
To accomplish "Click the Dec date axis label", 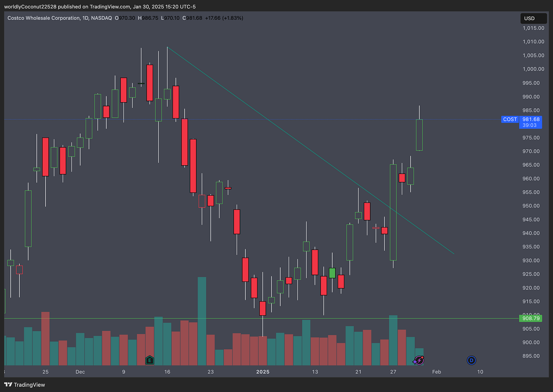I will tap(80, 372).
